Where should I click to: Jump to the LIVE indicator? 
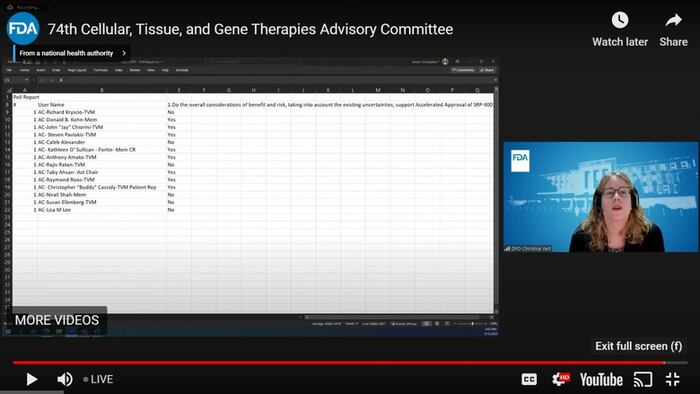98,379
